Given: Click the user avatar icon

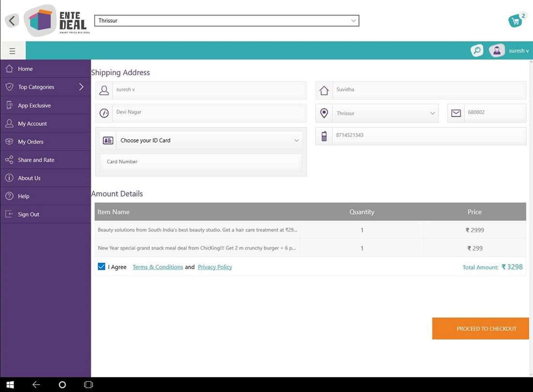Looking at the screenshot, I should click(497, 51).
